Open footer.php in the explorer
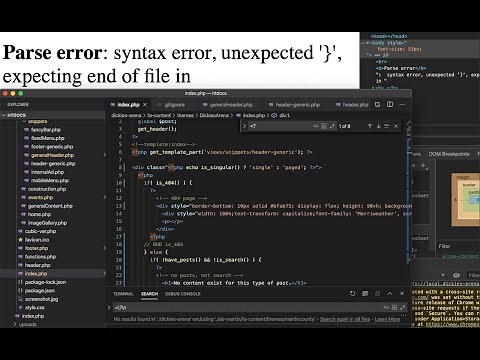Image resolution: width=480 pixels, height=360 pixels. coord(36,248)
